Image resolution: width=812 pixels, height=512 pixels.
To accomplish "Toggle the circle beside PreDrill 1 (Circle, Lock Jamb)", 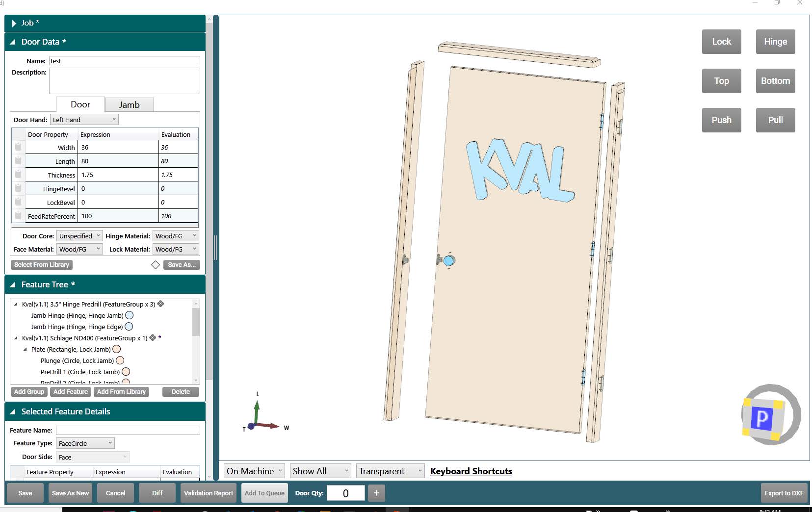I will (x=126, y=372).
